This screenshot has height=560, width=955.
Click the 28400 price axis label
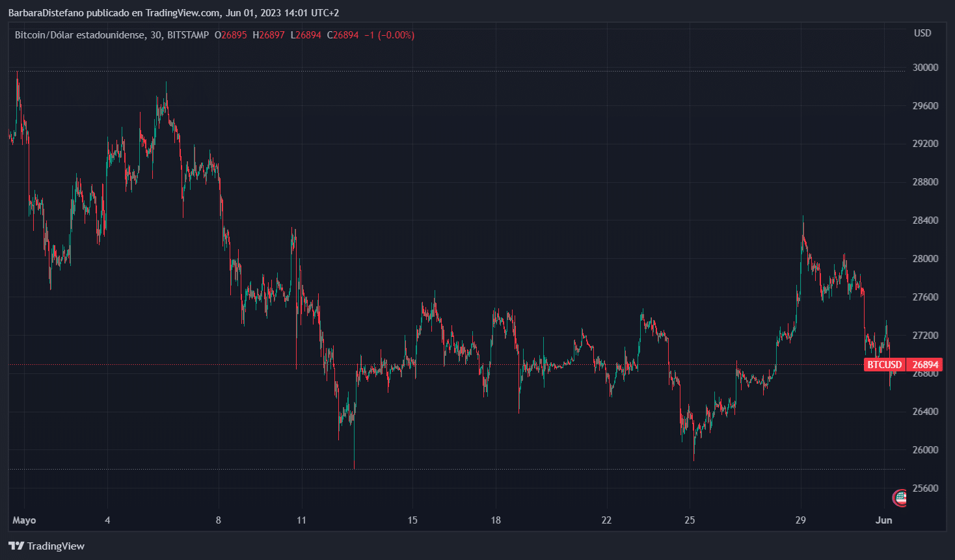coord(926,220)
